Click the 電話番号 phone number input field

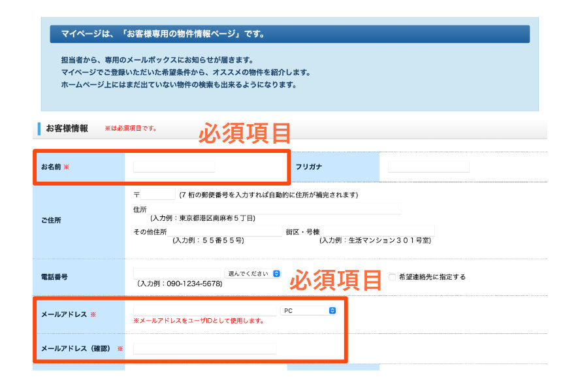pos(177,273)
